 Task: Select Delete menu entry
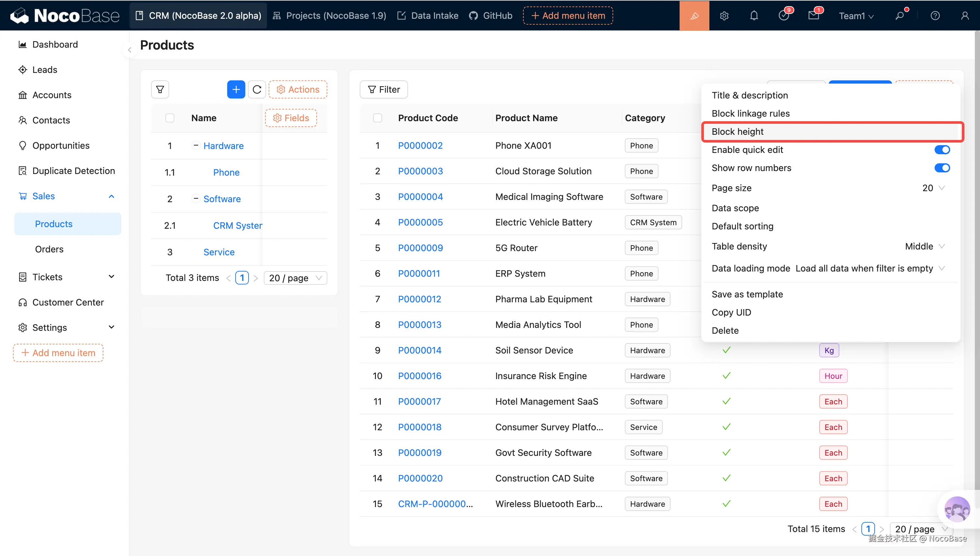click(x=831, y=331)
